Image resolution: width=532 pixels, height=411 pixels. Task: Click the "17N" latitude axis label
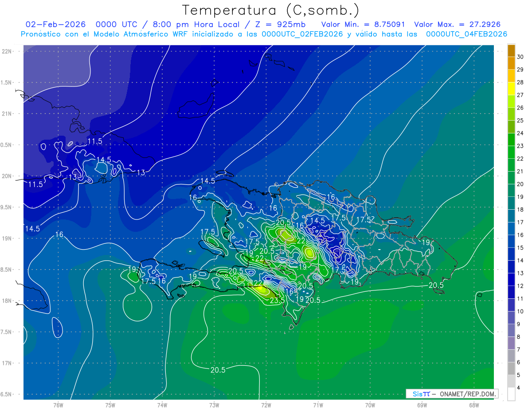tap(7, 363)
